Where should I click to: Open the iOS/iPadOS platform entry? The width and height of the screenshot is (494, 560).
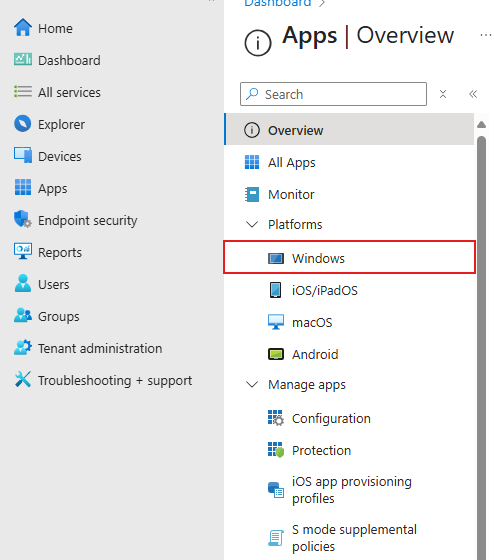pos(349,290)
